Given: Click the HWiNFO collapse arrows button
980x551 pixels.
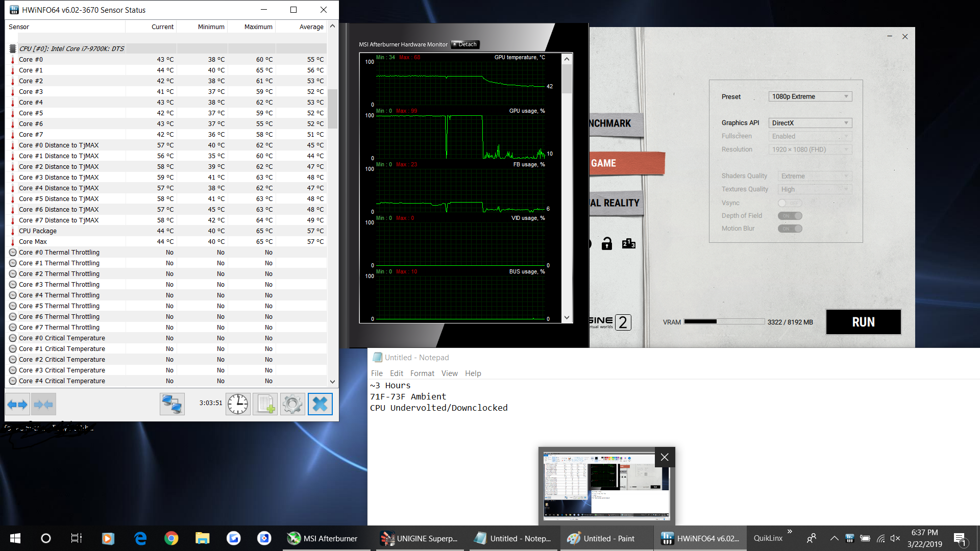Looking at the screenshot, I should point(43,405).
